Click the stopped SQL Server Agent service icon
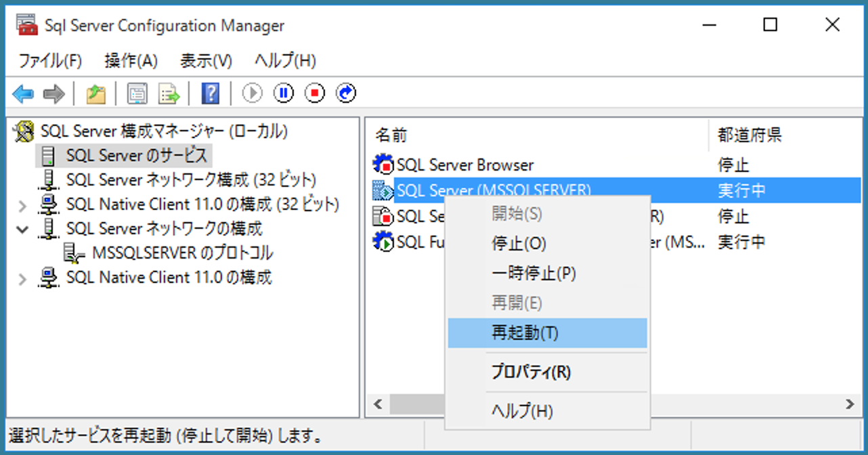Viewport: 868px width, 455px height. coord(383,216)
